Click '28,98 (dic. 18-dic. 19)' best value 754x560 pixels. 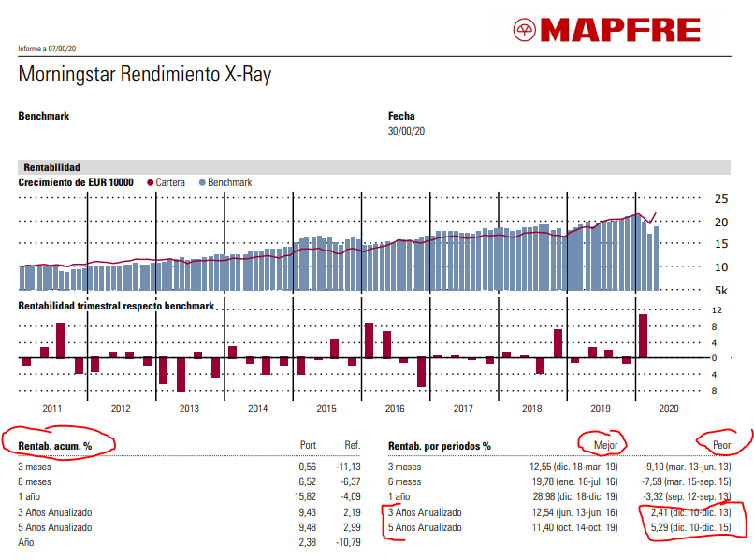pos(575,496)
